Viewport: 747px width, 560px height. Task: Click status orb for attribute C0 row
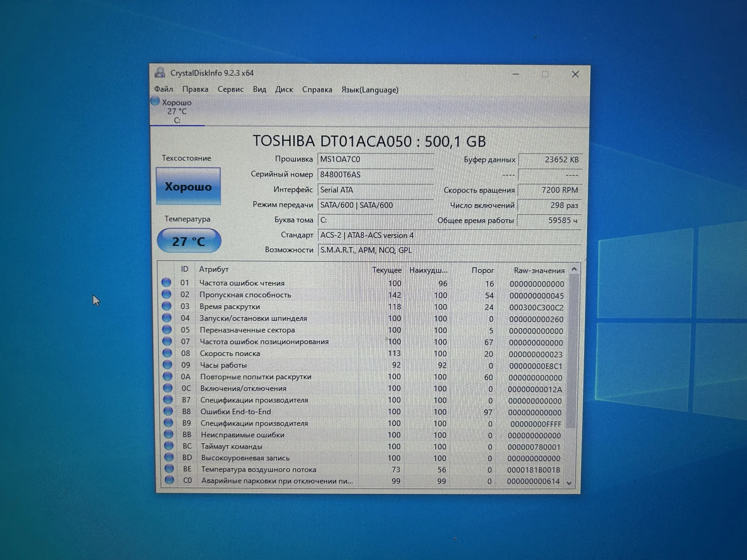point(169,480)
